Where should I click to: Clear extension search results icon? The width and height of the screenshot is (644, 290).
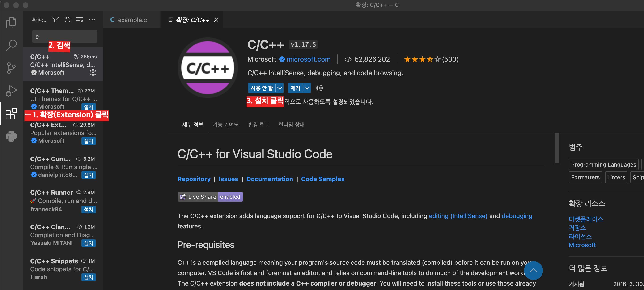tap(80, 20)
